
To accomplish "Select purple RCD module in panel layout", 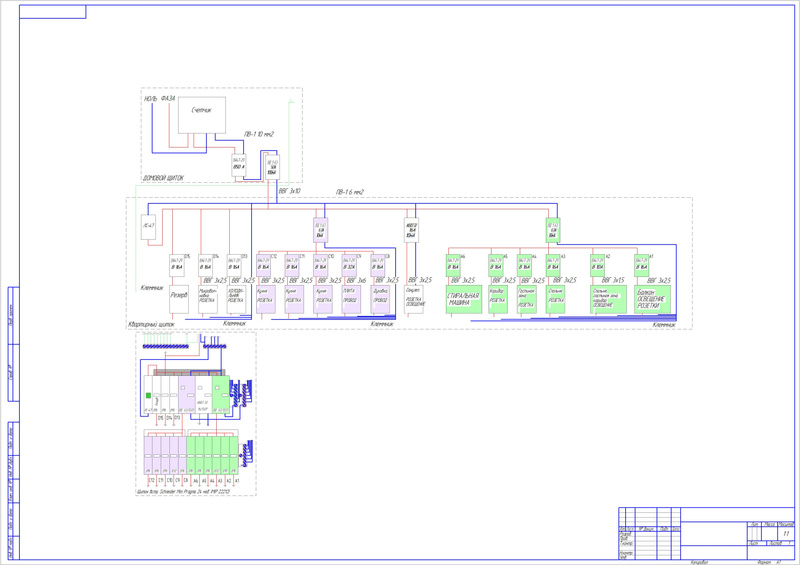I will coord(187,394).
